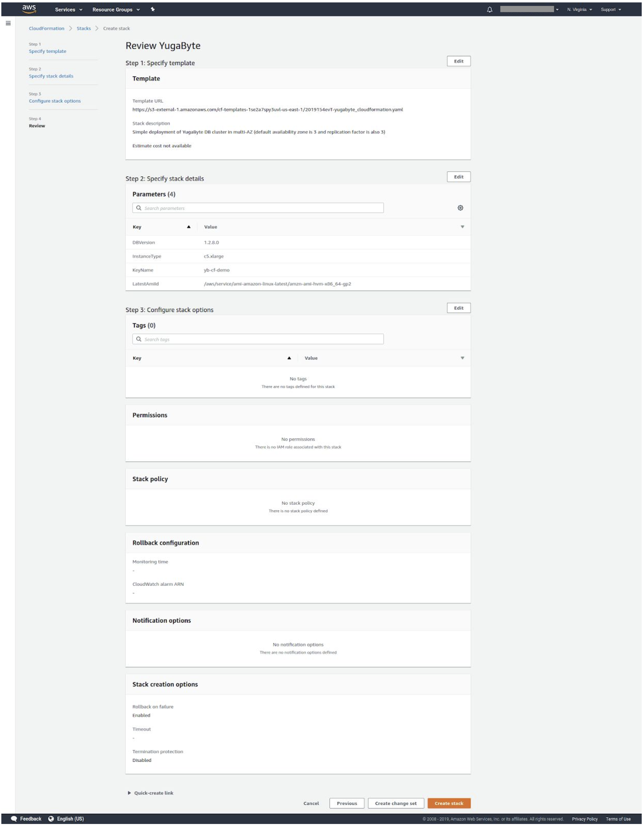The height and width of the screenshot is (826, 644).
Task: Navigate to Stacks breadcrumb link
Action: click(x=84, y=28)
